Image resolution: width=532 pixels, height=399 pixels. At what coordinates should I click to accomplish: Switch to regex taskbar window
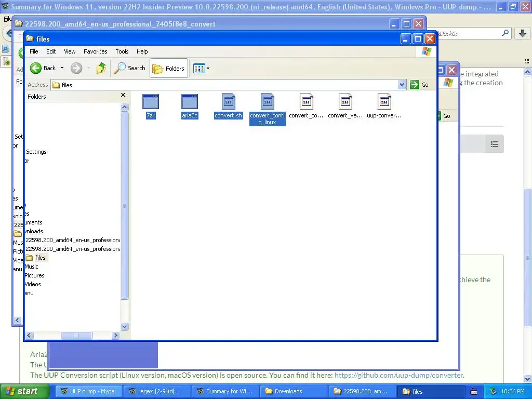[156, 391]
